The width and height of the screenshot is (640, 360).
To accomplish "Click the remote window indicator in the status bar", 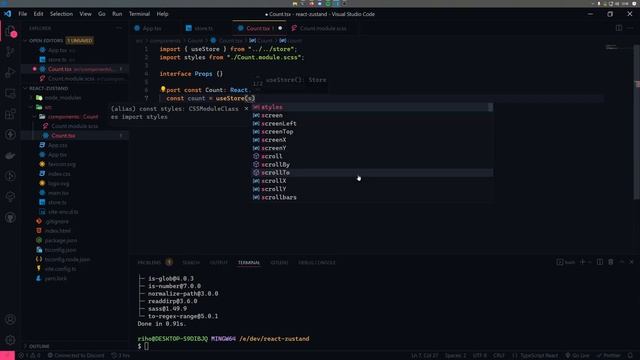I will [x=7, y=356].
